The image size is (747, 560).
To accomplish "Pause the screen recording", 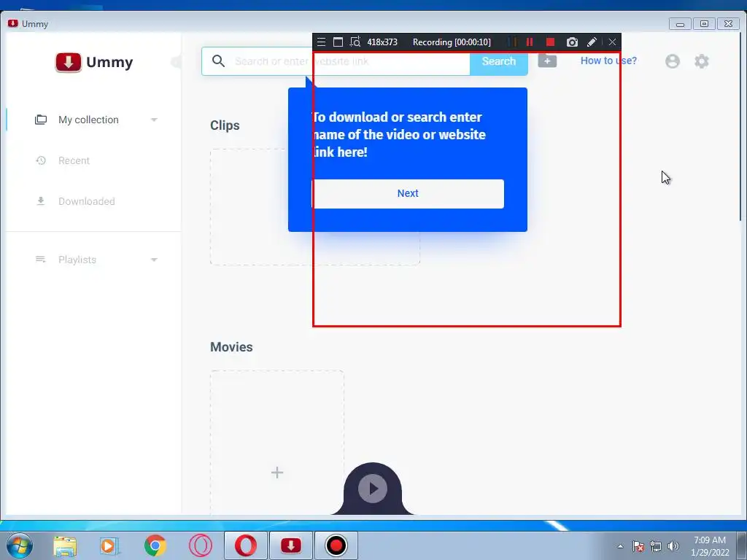I will 530,42.
